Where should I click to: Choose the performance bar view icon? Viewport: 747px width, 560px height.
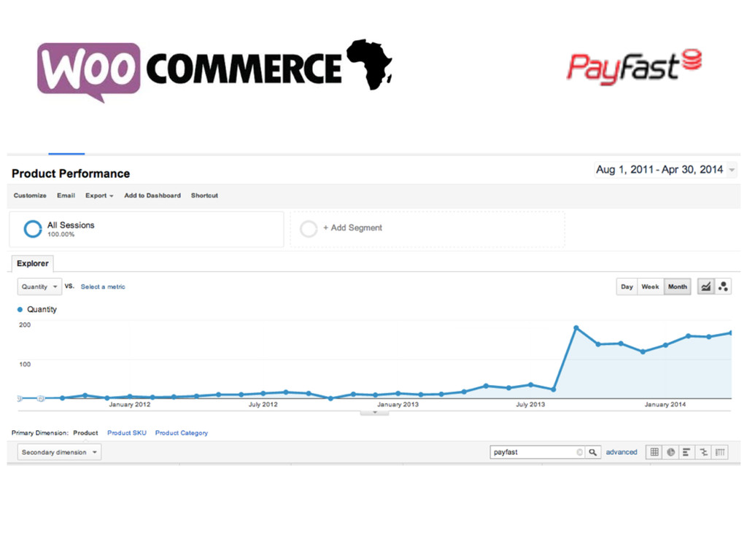pos(686,452)
